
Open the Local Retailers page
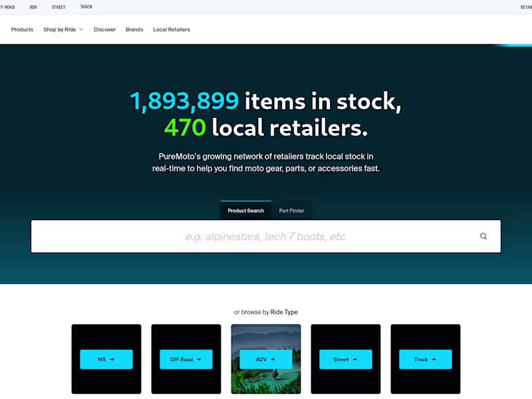(171, 29)
